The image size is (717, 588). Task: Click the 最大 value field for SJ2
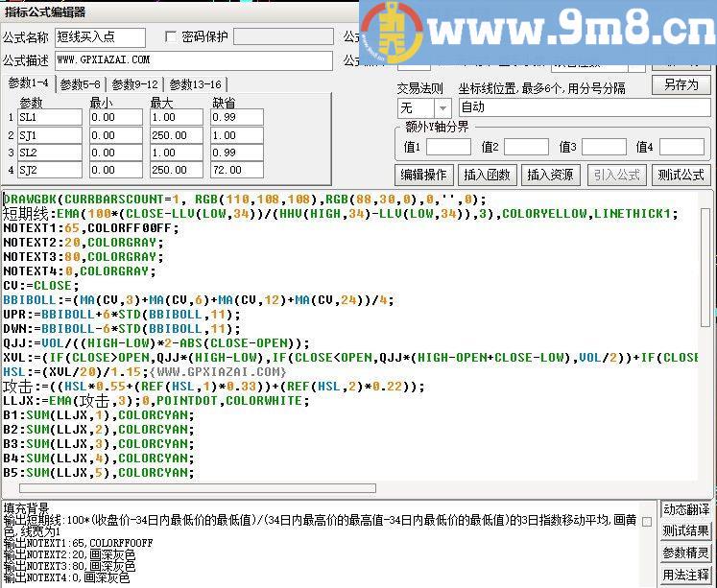pos(177,170)
